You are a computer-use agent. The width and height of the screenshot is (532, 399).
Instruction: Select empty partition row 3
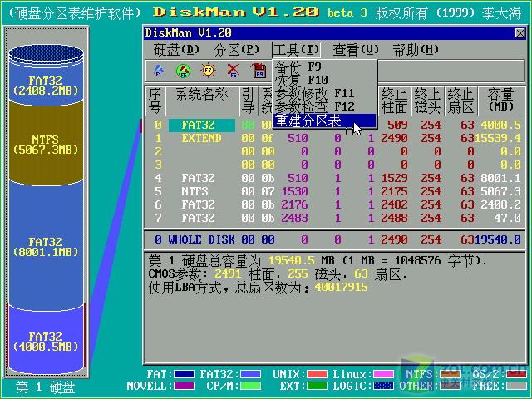click(335, 165)
